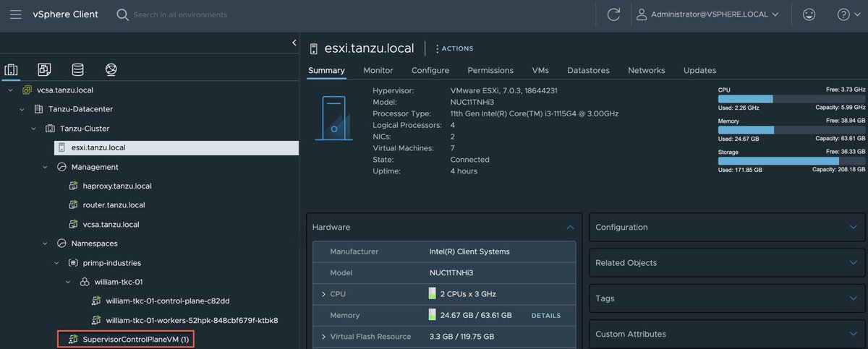Open the VMs tab
Screen dimensions: 868x349
tap(540, 70)
